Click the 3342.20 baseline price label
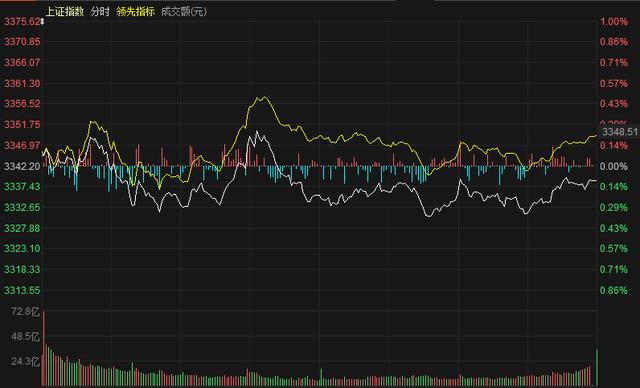Viewport: 640px width, 388px height. tap(22, 166)
